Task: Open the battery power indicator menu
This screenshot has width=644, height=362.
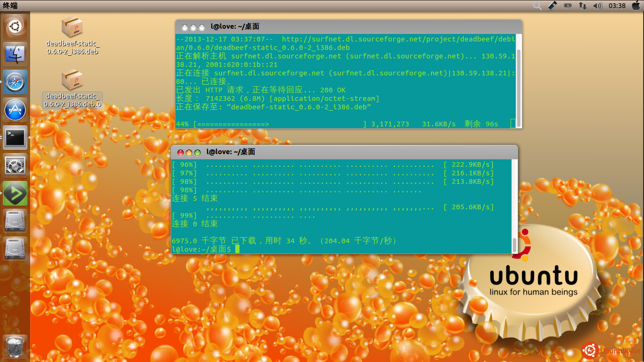Action: click(568, 6)
